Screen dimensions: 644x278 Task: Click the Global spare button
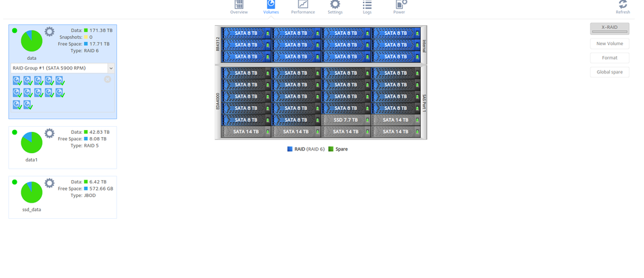pyautogui.click(x=609, y=72)
